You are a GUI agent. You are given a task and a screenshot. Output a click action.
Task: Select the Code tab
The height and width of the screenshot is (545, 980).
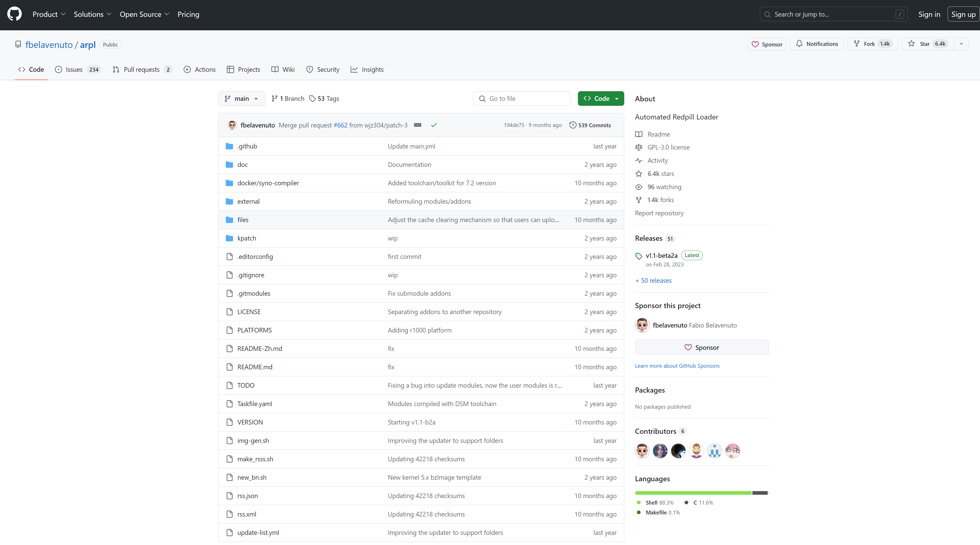coord(31,70)
